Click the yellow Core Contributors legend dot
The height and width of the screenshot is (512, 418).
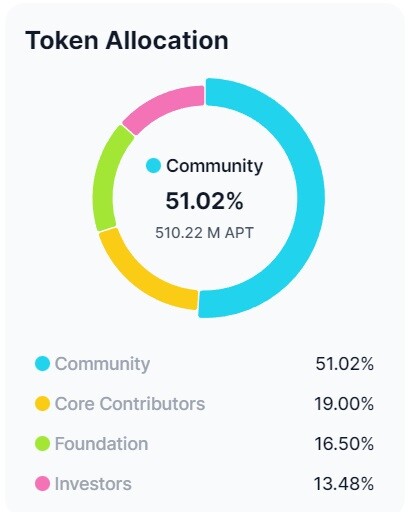(42, 404)
